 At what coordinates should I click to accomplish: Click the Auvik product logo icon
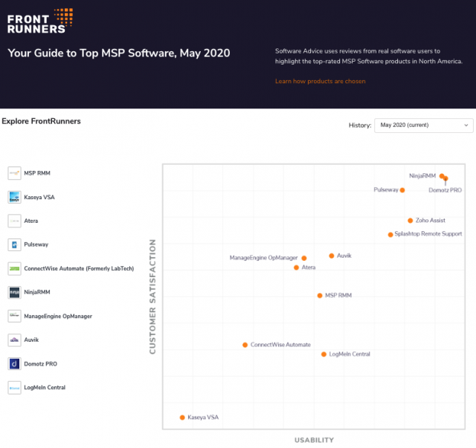pyautogui.click(x=14, y=340)
